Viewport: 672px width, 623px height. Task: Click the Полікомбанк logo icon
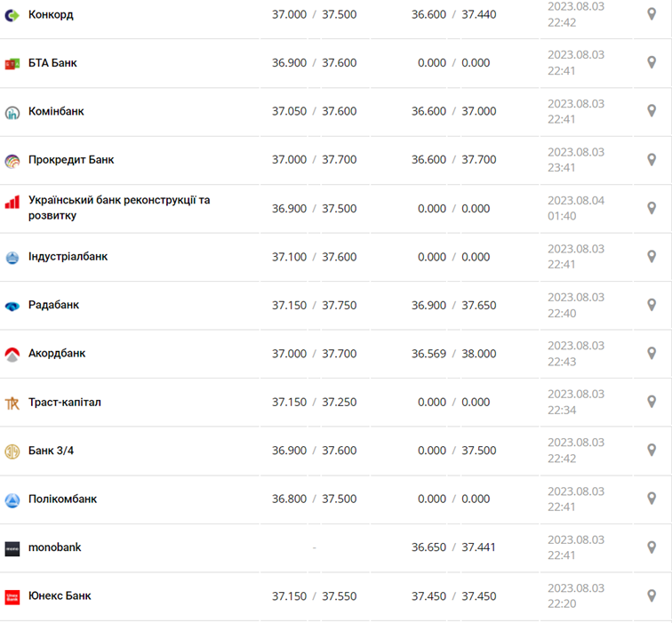12,499
